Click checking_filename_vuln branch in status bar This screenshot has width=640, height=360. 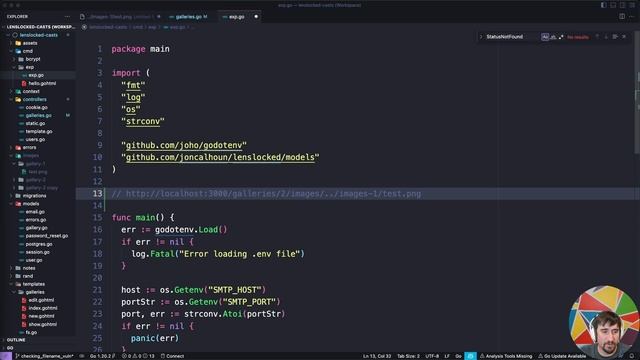(44, 356)
